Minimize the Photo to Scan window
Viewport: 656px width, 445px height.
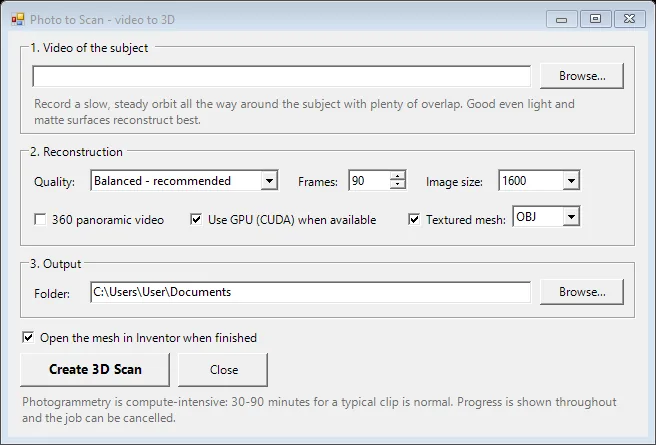[561, 19]
